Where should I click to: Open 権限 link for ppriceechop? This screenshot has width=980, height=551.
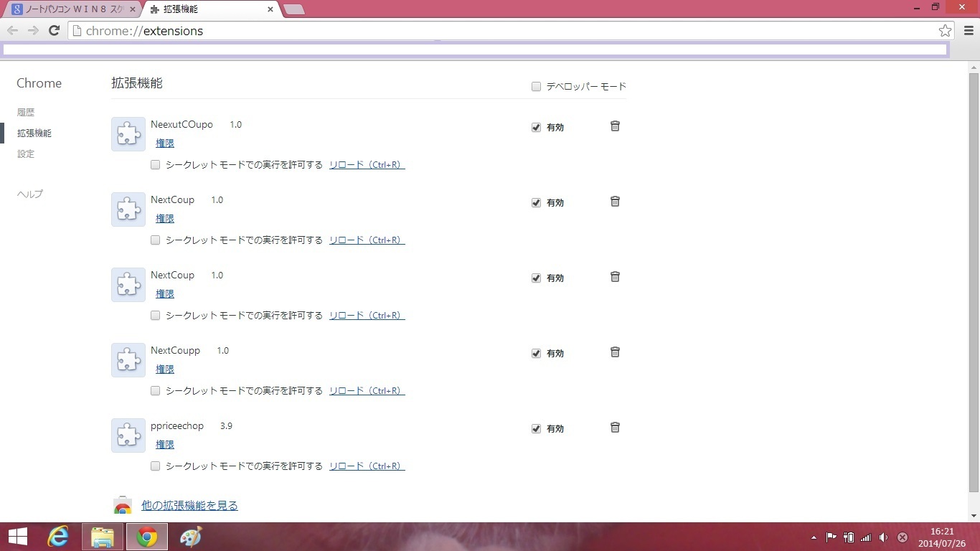pyautogui.click(x=165, y=445)
